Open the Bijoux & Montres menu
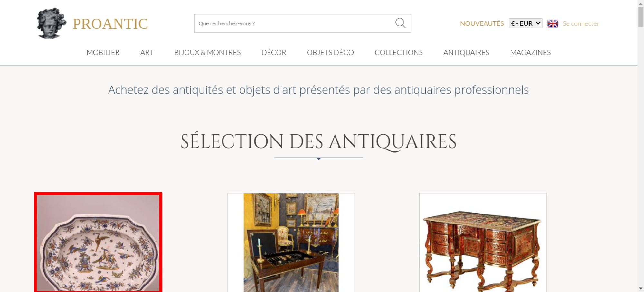Image resolution: width=644 pixels, height=292 pixels. (x=207, y=52)
